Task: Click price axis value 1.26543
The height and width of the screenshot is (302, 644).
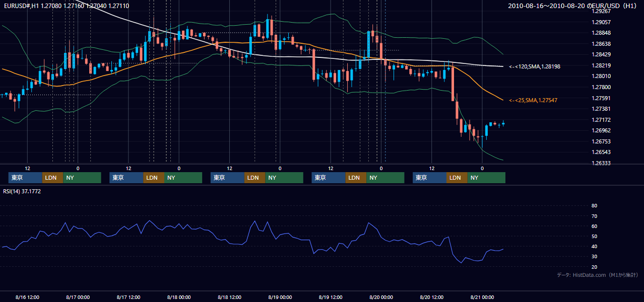Action: click(x=601, y=152)
